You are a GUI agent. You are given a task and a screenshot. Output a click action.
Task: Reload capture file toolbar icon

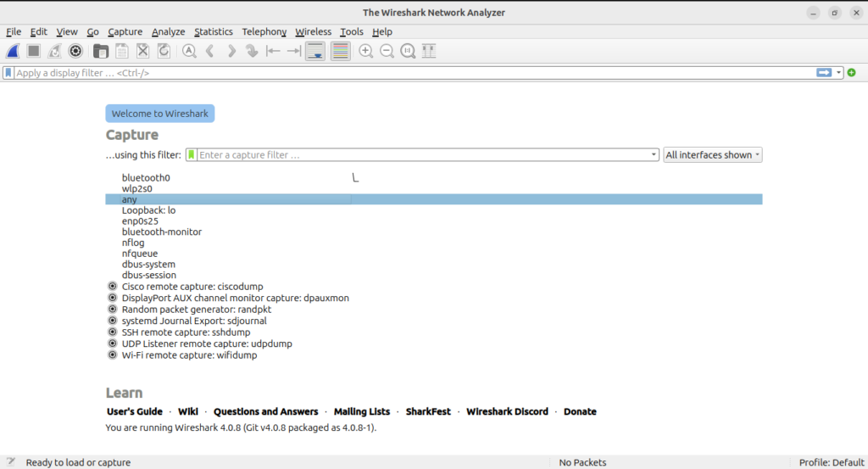pos(164,51)
